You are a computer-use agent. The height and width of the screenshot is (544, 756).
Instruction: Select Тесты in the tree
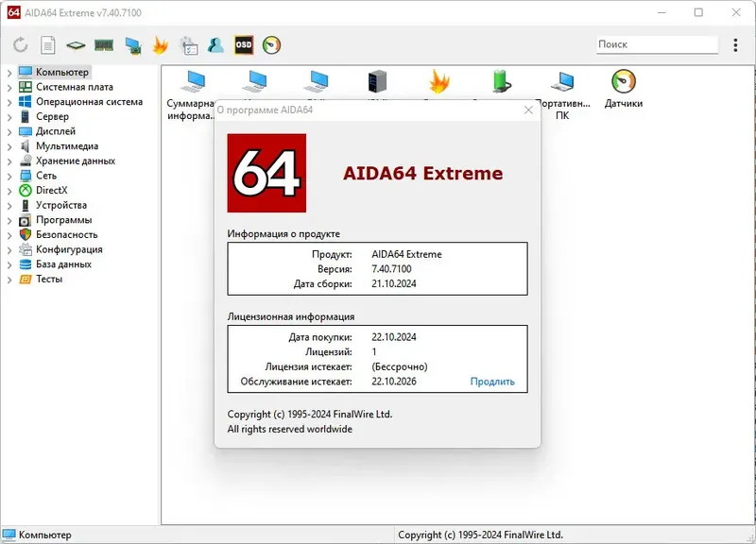pos(49,279)
